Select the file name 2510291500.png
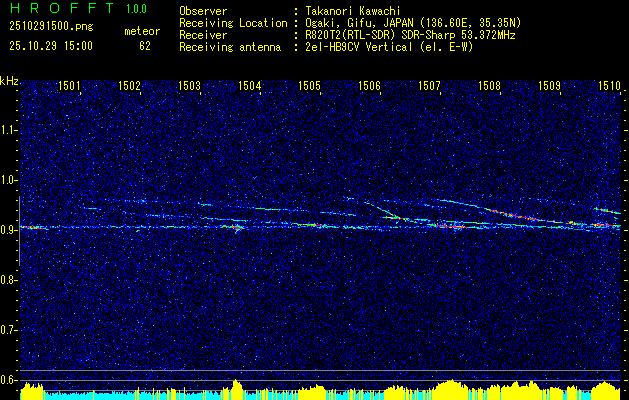This screenshot has width=629, height=400. [x=51, y=27]
